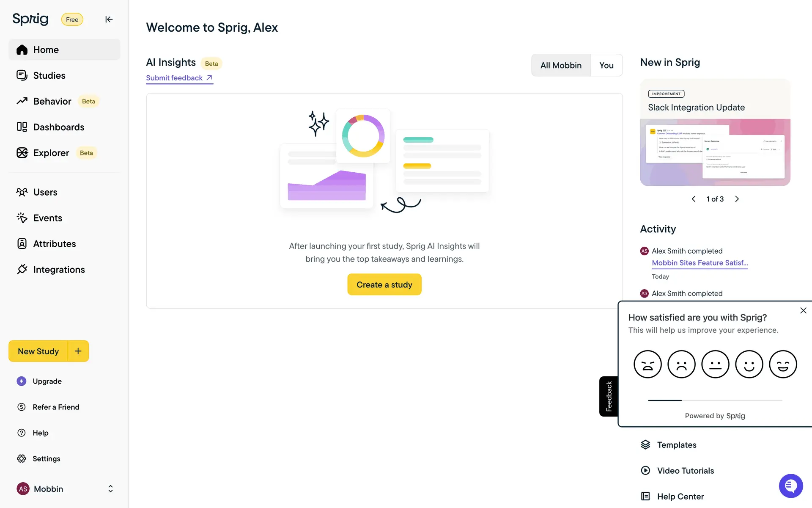Choose the neutral face rating
This screenshot has height=508, width=812.
pos(715,364)
